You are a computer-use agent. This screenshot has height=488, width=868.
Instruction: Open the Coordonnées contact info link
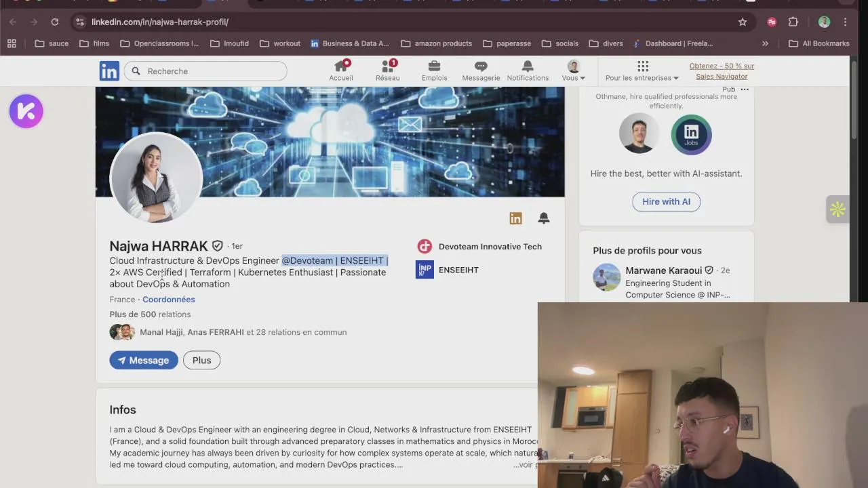(x=169, y=300)
